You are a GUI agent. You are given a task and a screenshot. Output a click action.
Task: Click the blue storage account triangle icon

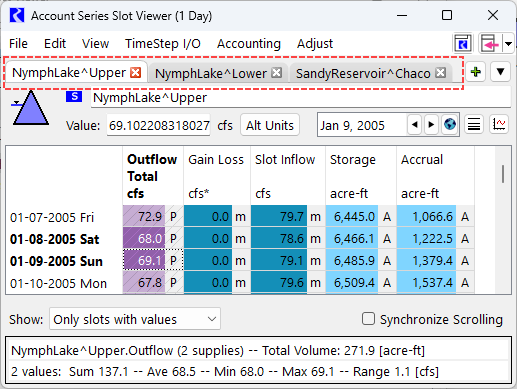pos(31,108)
